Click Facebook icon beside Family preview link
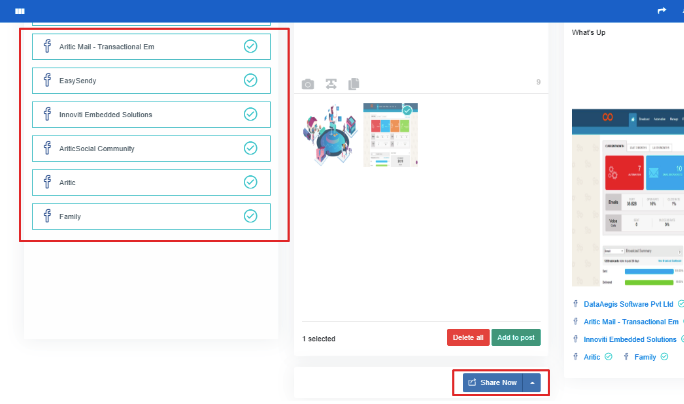The width and height of the screenshot is (684, 404). click(x=626, y=357)
